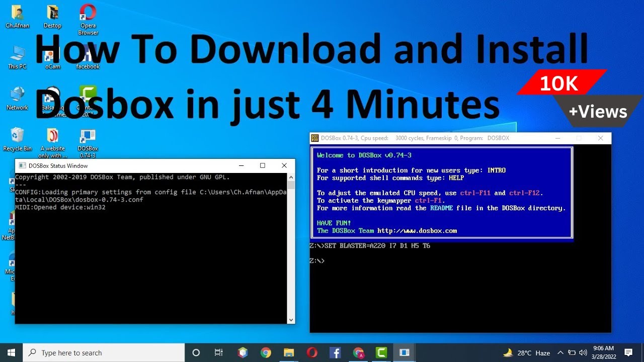Open Facebook app from taskbar
Viewport: 644px width, 362px height.
click(x=335, y=352)
